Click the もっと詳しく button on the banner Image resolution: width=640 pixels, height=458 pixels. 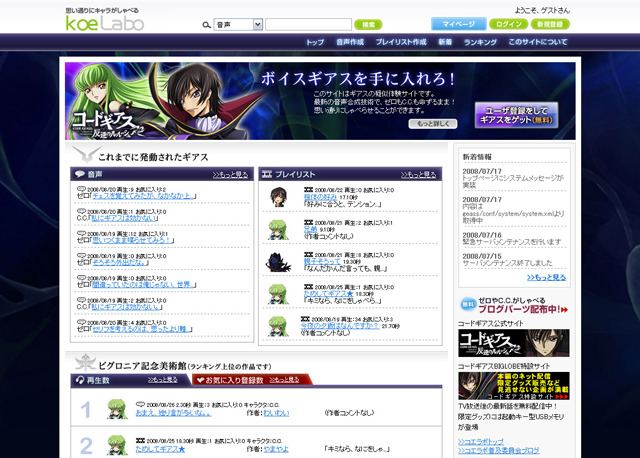pos(433,124)
